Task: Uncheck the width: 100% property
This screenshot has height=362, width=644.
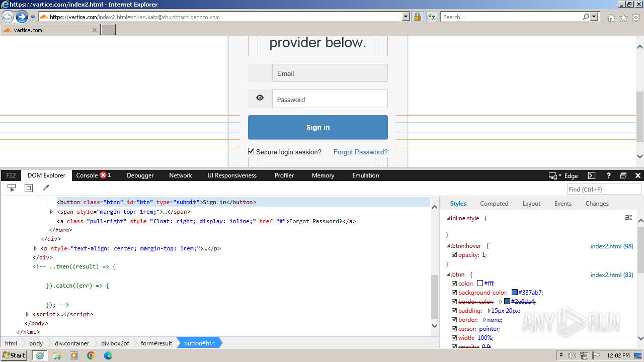Action: (x=454, y=338)
